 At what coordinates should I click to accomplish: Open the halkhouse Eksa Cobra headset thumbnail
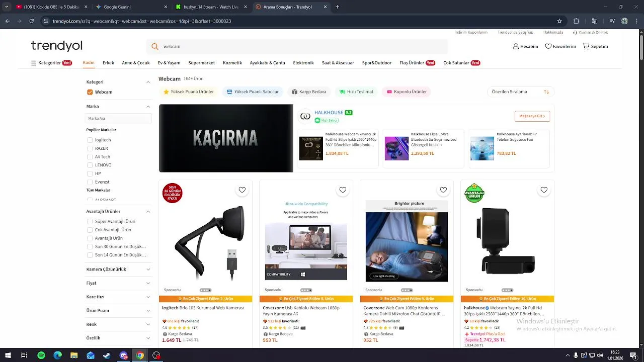396,148
